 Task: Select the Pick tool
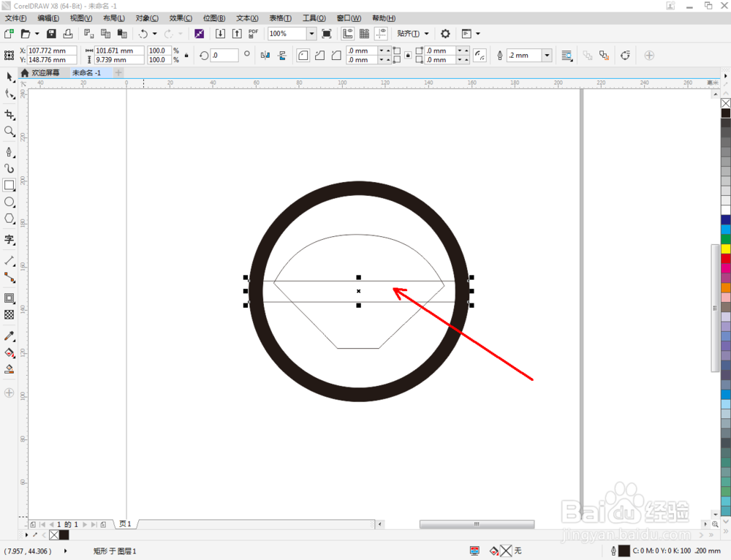[10, 77]
